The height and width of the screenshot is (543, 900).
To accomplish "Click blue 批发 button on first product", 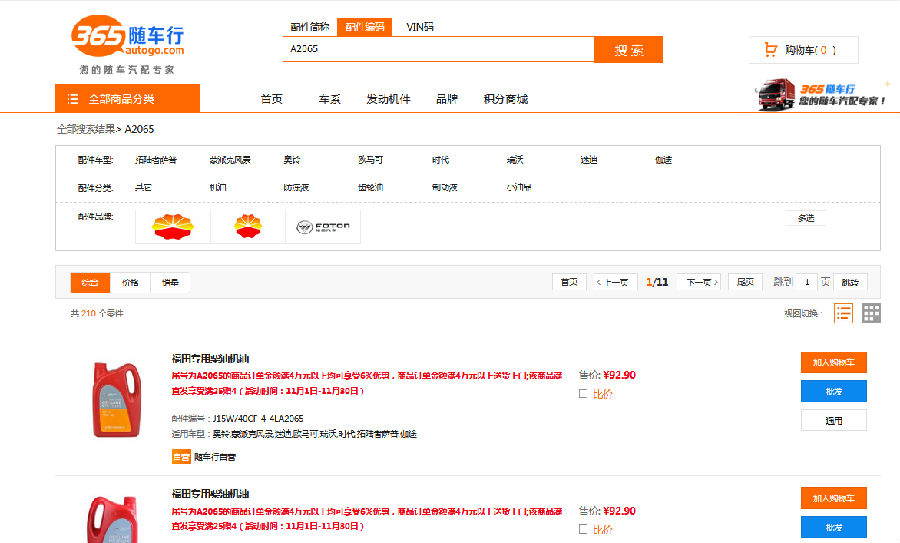I will [x=833, y=391].
